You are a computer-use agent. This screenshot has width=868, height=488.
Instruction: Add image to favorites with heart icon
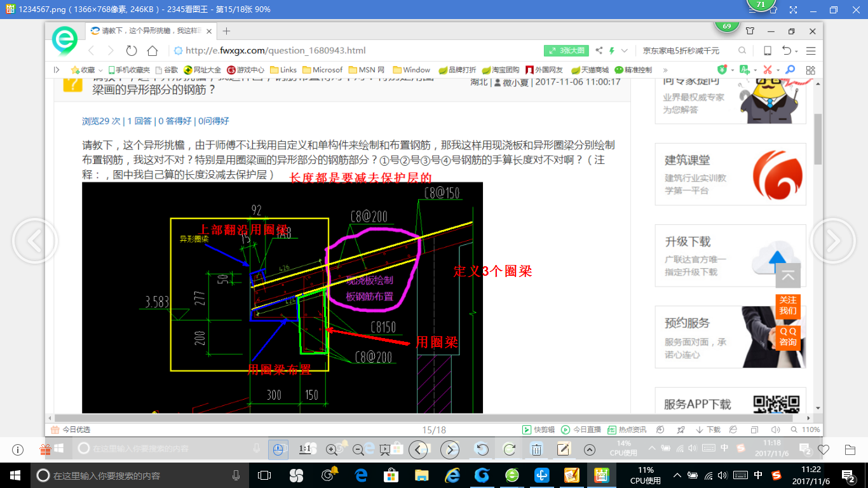(x=824, y=450)
